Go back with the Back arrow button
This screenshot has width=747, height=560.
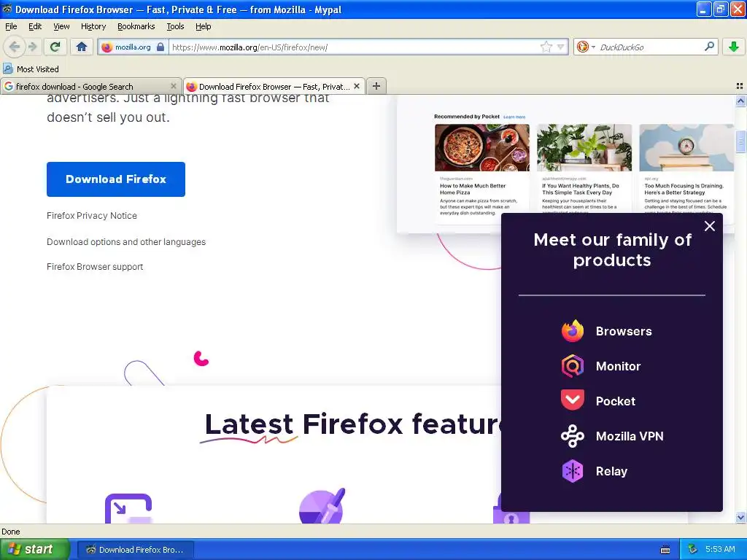[x=15, y=47]
